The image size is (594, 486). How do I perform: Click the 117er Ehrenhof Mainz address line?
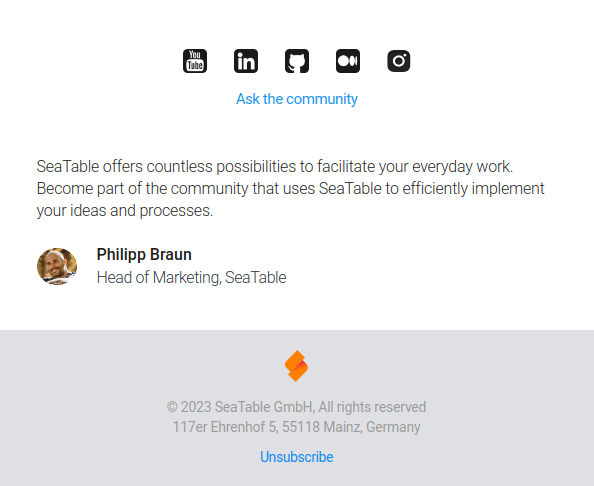pyautogui.click(x=297, y=427)
